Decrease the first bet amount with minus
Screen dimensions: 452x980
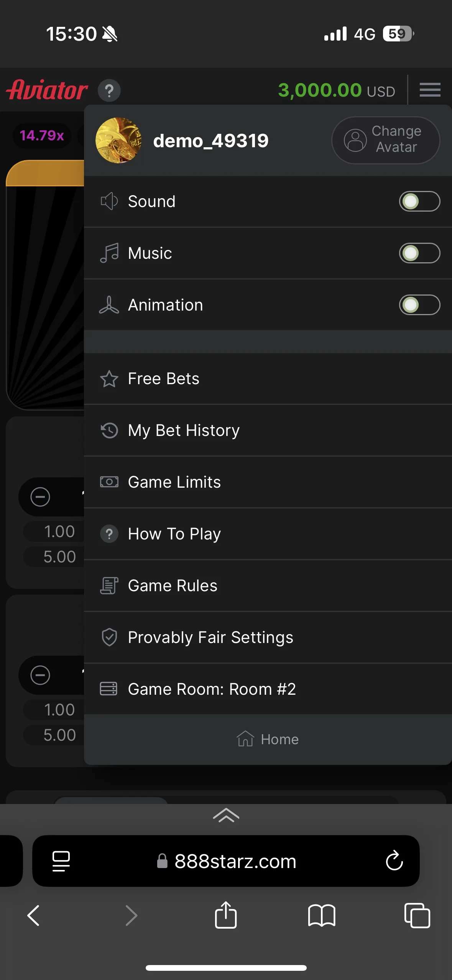pyautogui.click(x=40, y=497)
